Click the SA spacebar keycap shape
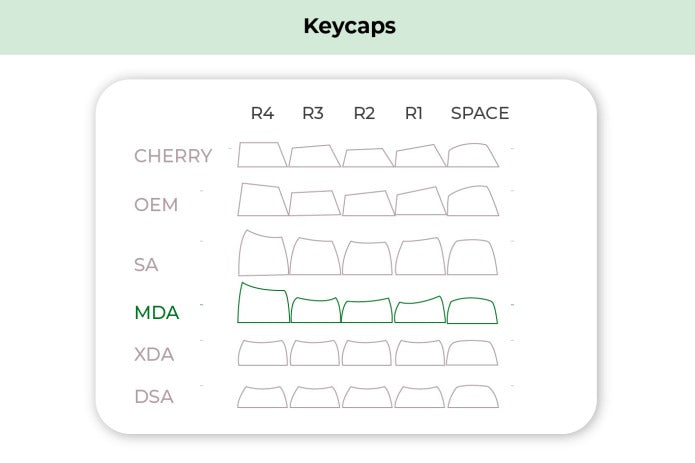Screen dimensions: 695x463 click(x=472, y=258)
